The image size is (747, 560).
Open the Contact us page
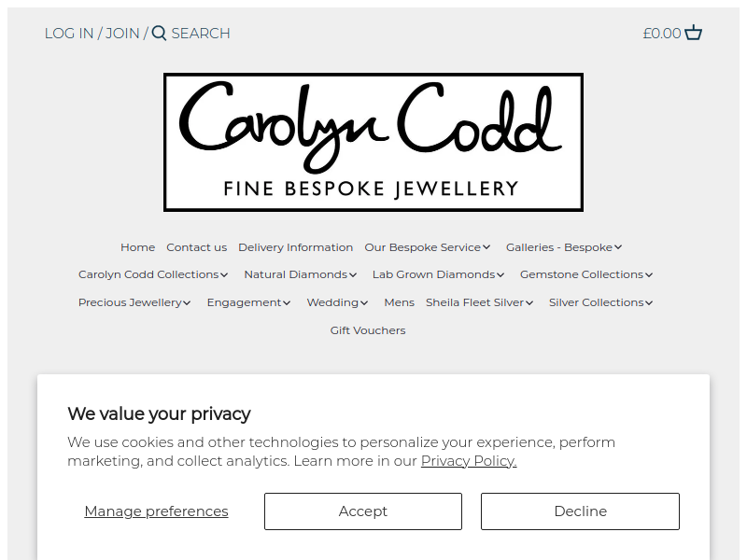pos(197,247)
